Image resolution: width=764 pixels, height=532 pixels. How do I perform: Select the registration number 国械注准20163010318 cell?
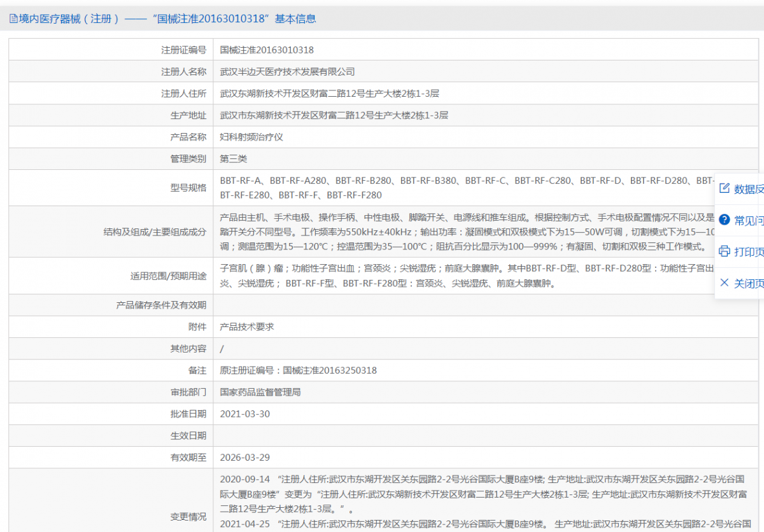267,50
